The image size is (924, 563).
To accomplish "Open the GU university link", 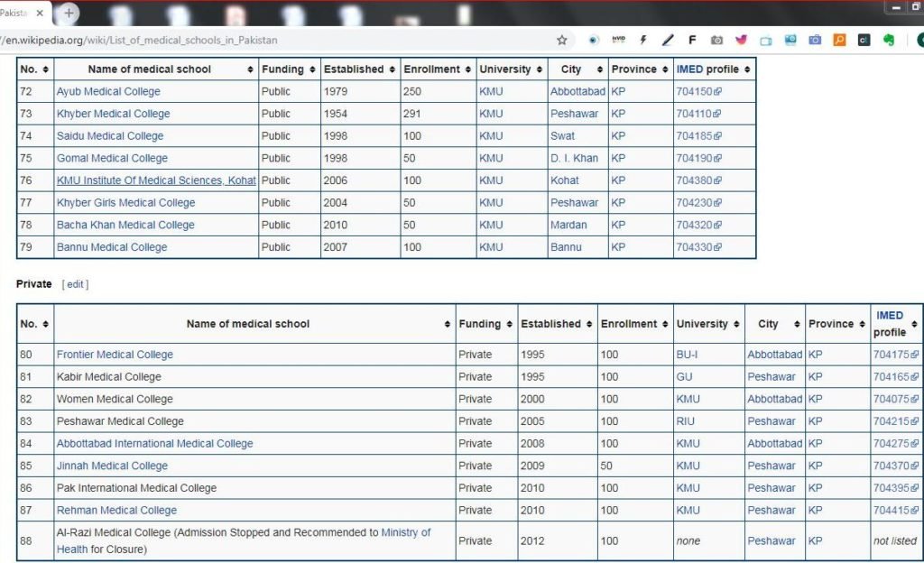I will click(x=684, y=377).
